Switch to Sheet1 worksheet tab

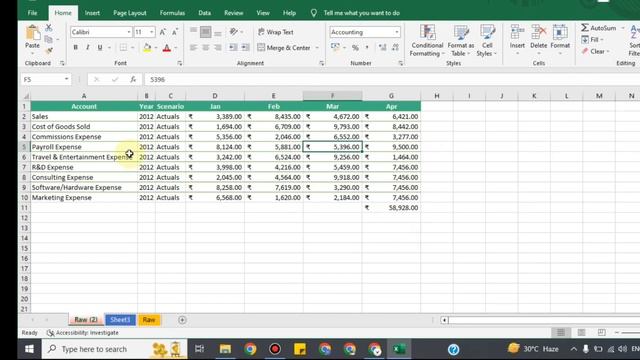[x=120, y=320]
